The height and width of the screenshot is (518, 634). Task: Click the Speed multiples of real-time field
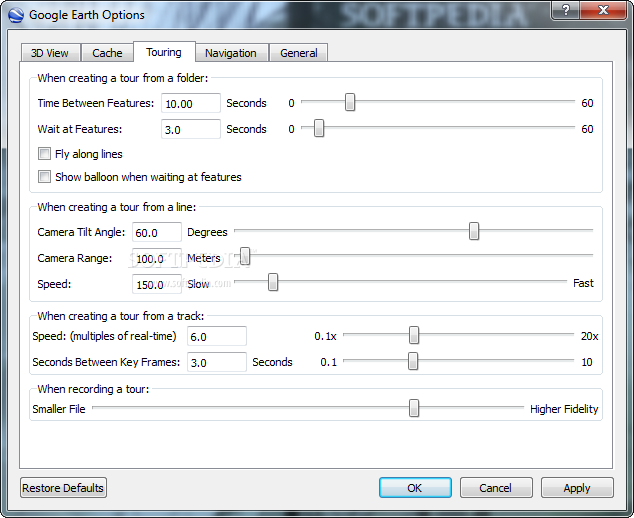pos(217,336)
